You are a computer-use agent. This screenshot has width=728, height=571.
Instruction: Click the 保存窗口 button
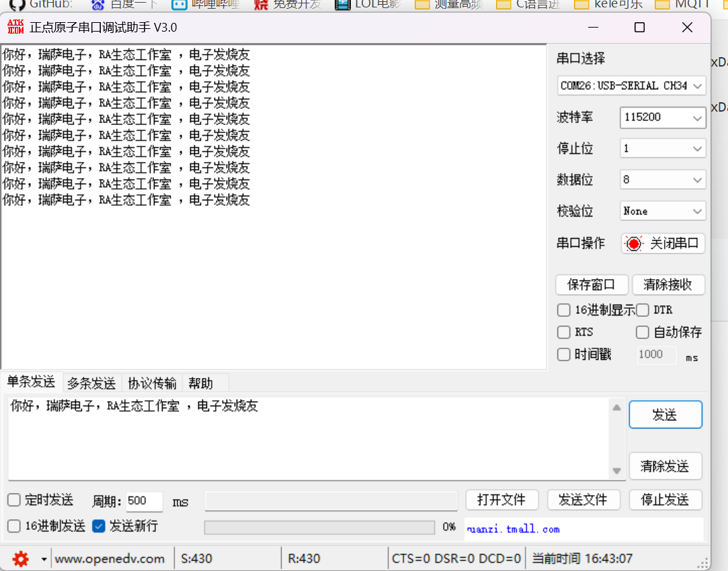pos(592,284)
